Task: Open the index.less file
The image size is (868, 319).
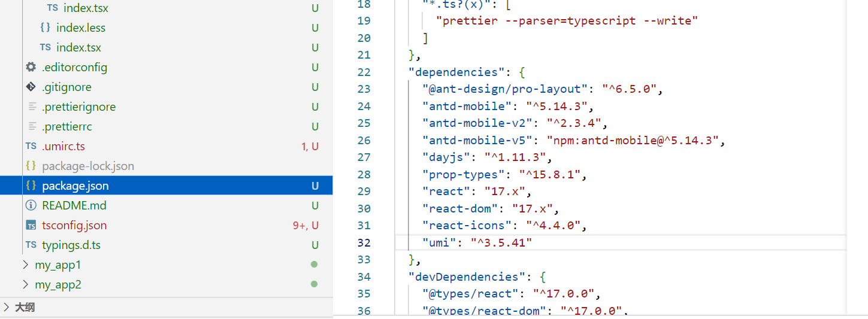Action: point(81,28)
